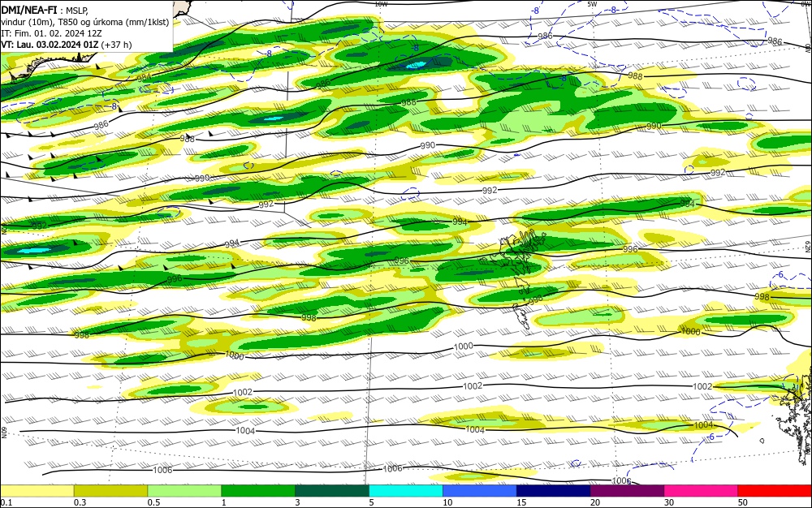Click the olive 0.3–0.5 legend swatch

(x=110, y=491)
